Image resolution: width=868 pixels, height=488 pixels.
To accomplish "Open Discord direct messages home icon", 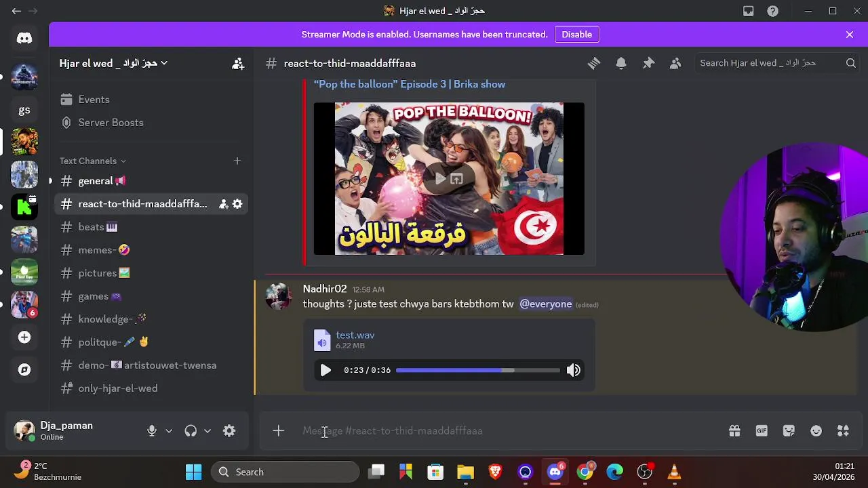I will 24,38.
